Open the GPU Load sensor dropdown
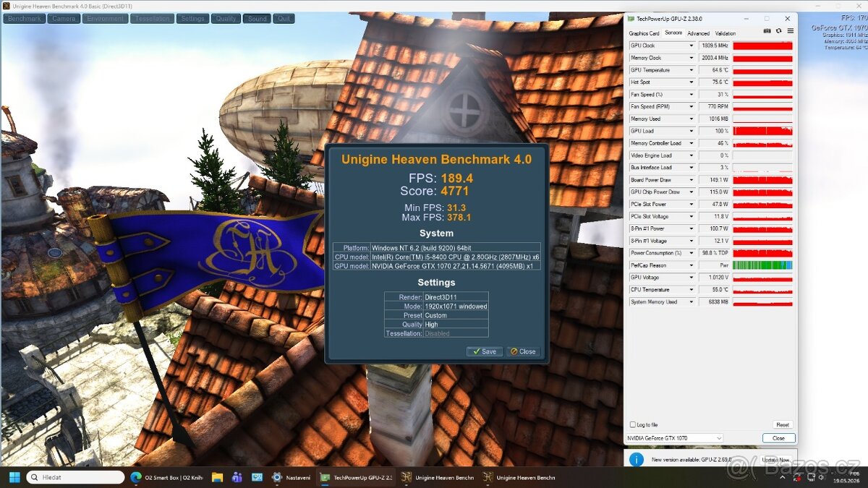This screenshot has width=868, height=488. (691, 131)
